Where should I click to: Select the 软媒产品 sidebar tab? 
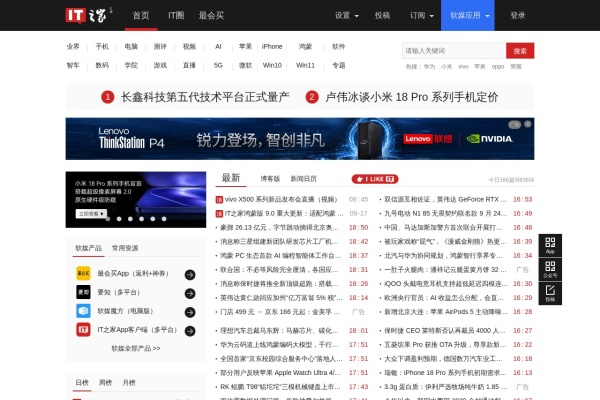[88, 248]
